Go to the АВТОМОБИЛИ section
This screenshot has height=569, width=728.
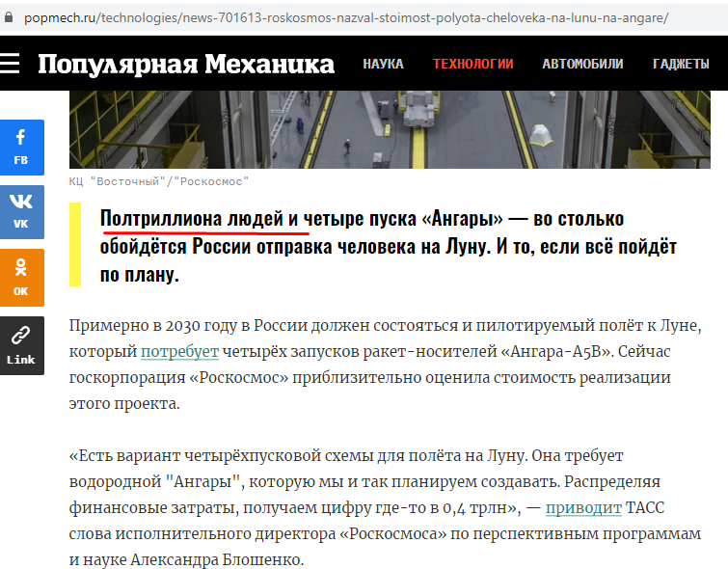coord(582,64)
